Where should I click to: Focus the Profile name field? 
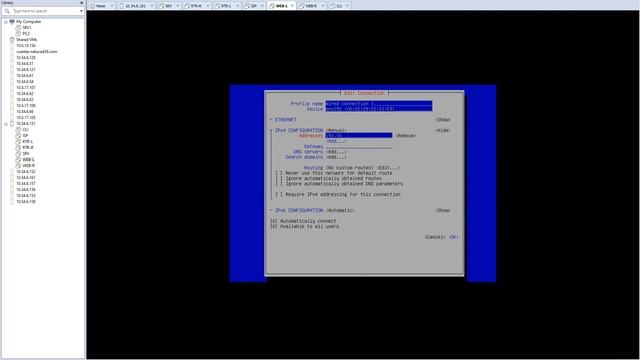(379, 104)
